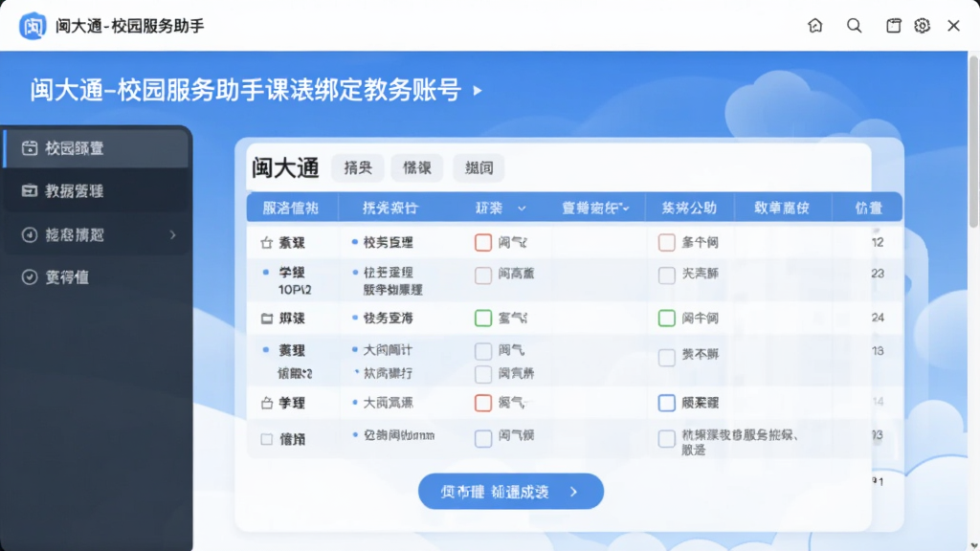
Task: Click the 10P\2 text in row 23
Action: point(295,290)
